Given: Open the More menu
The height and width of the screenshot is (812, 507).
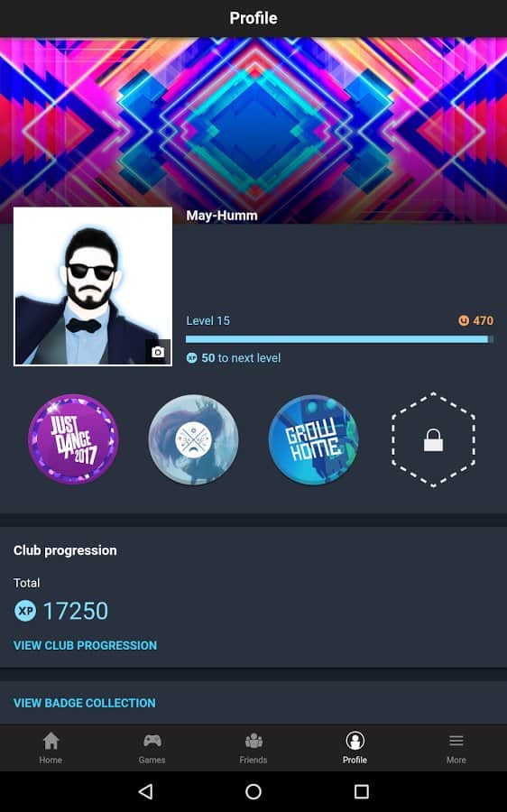Looking at the screenshot, I should coord(456,748).
